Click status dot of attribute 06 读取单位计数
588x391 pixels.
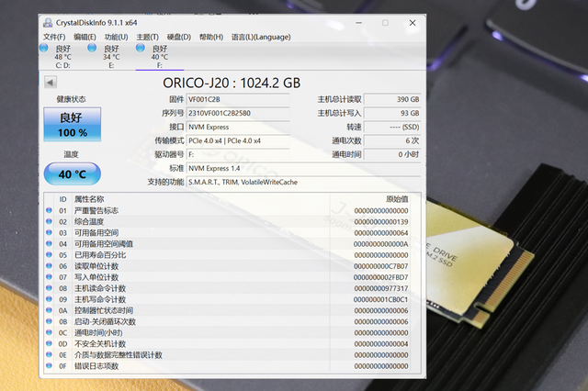click(49, 266)
